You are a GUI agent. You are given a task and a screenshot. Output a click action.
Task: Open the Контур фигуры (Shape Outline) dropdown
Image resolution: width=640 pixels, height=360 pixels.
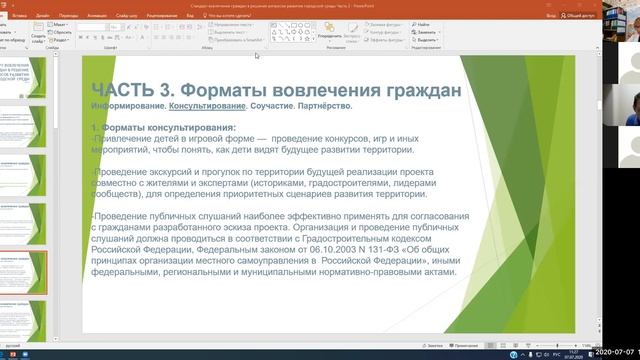(x=383, y=32)
